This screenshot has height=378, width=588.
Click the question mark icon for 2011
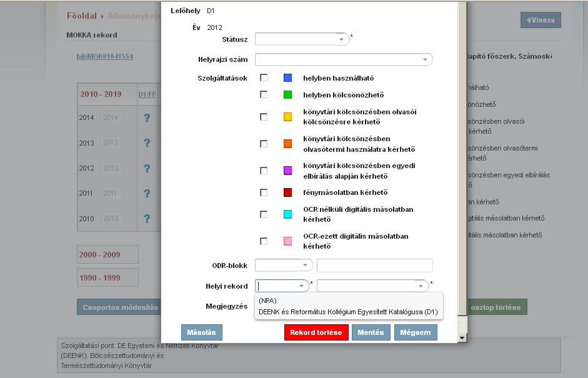[x=147, y=194]
